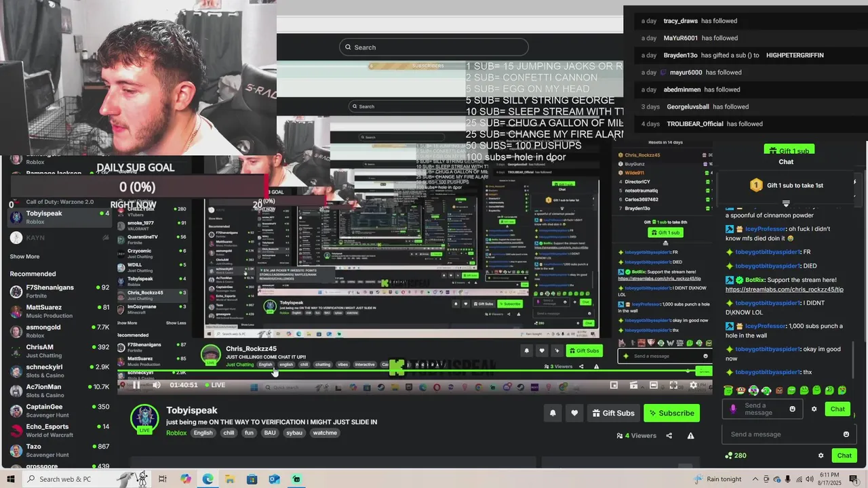
Task: Open Tazo recommended channel
Action: point(60,451)
